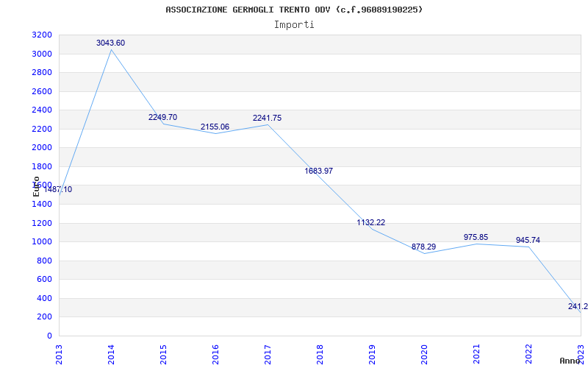The image size is (588, 368).
Task: Select the 2016 year label
Action: [215, 355]
